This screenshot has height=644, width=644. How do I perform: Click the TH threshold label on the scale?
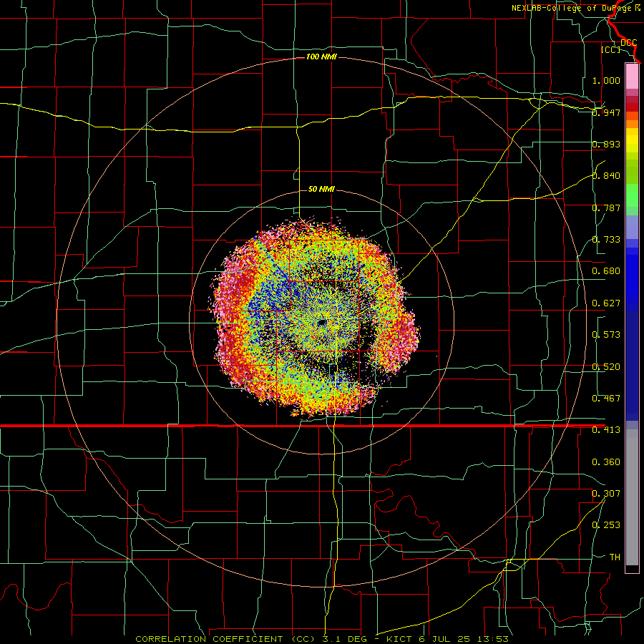[x=615, y=557]
